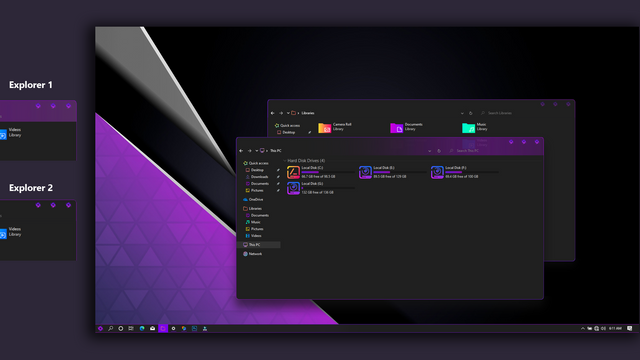The width and height of the screenshot is (640, 360).
Task: Open Local Disk (F:) drive icon
Action: click(x=437, y=172)
